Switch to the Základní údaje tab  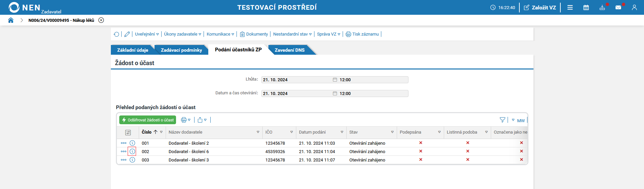click(132, 50)
